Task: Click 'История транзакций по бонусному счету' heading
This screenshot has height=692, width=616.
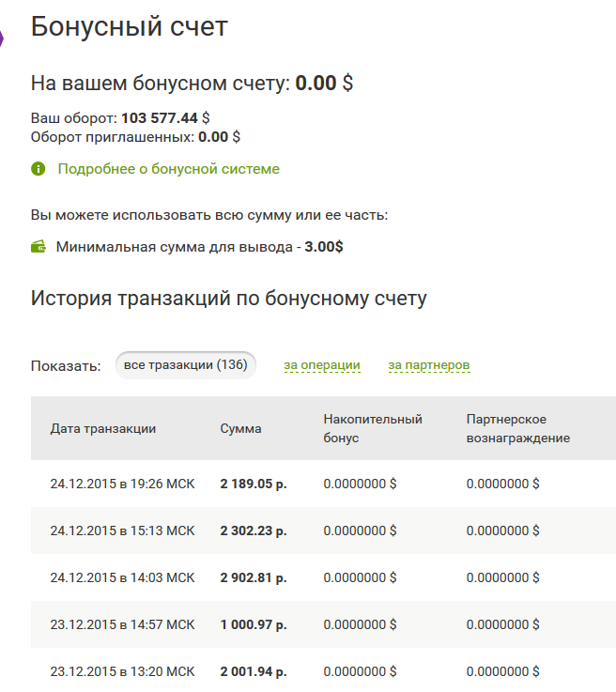Action: (228, 299)
